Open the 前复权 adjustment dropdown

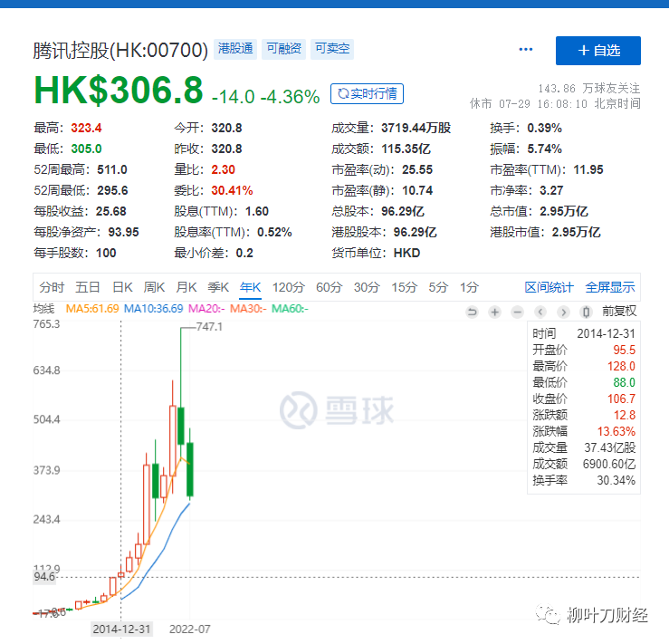click(x=619, y=311)
